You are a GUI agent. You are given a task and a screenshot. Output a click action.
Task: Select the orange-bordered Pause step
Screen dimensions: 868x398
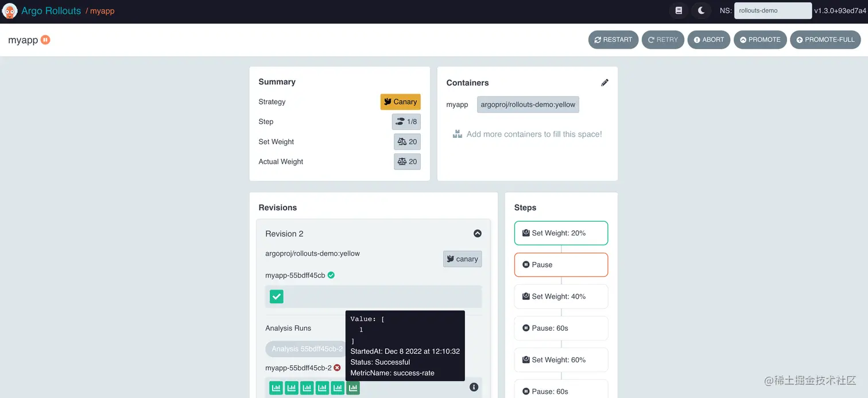(561, 265)
